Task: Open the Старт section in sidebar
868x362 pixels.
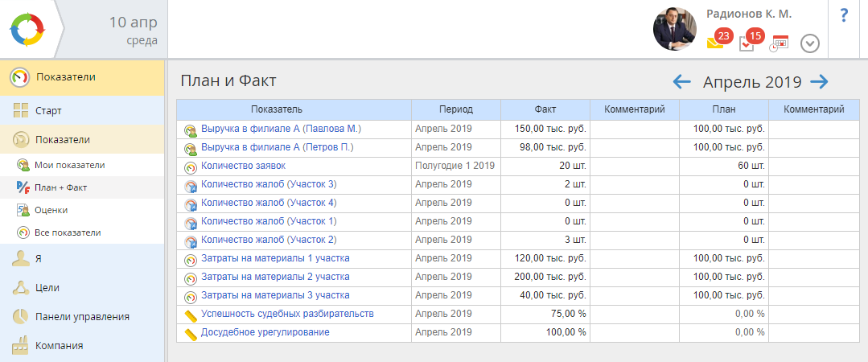Action: point(48,111)
